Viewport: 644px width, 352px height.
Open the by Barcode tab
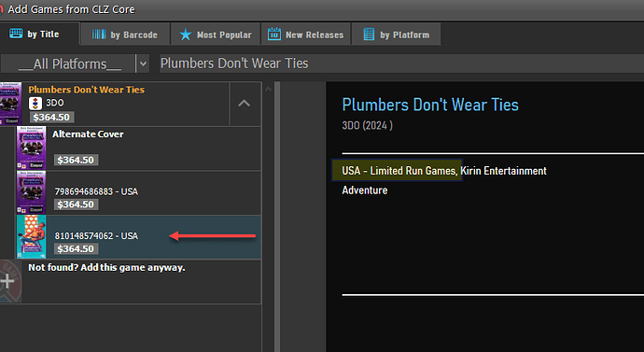pos(125,35)
